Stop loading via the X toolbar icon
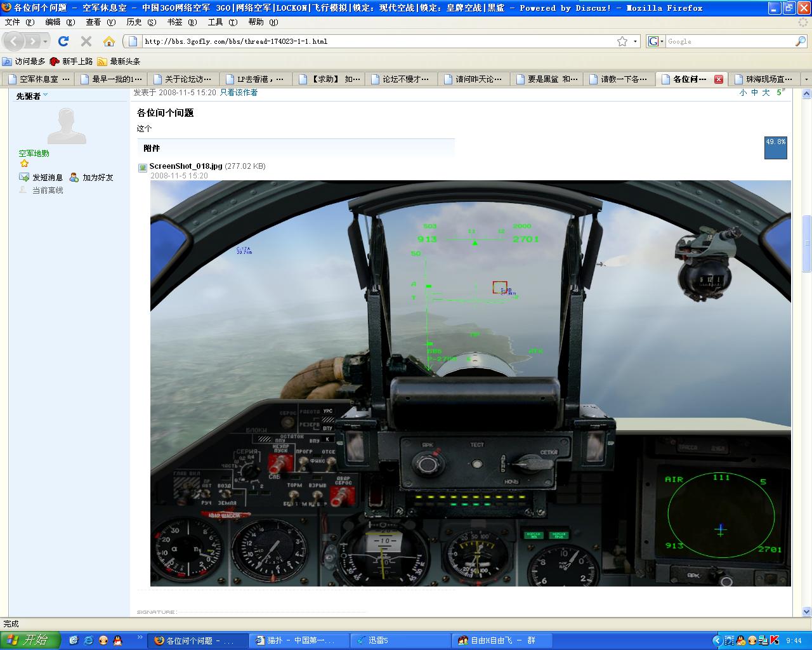 tap(86, 41)
